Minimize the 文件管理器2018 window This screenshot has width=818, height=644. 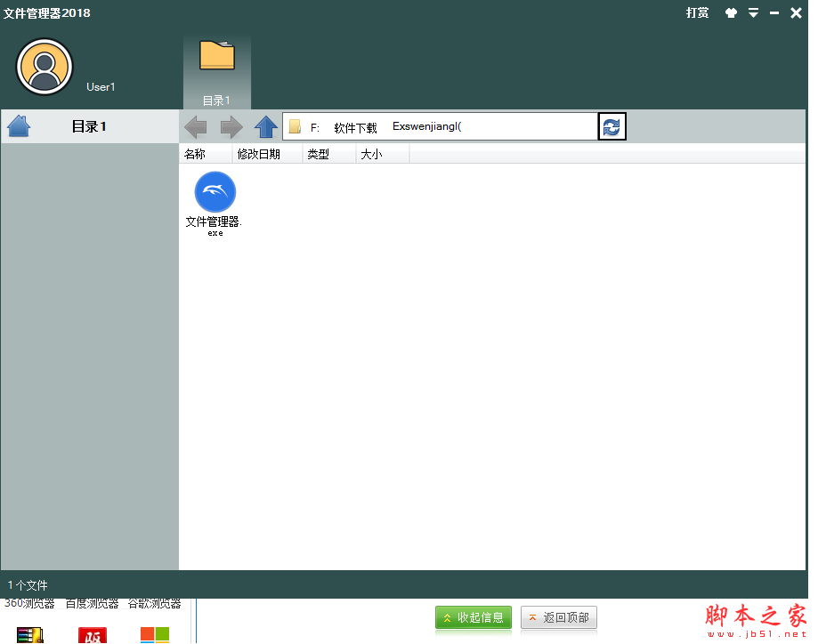click(774, 13)
